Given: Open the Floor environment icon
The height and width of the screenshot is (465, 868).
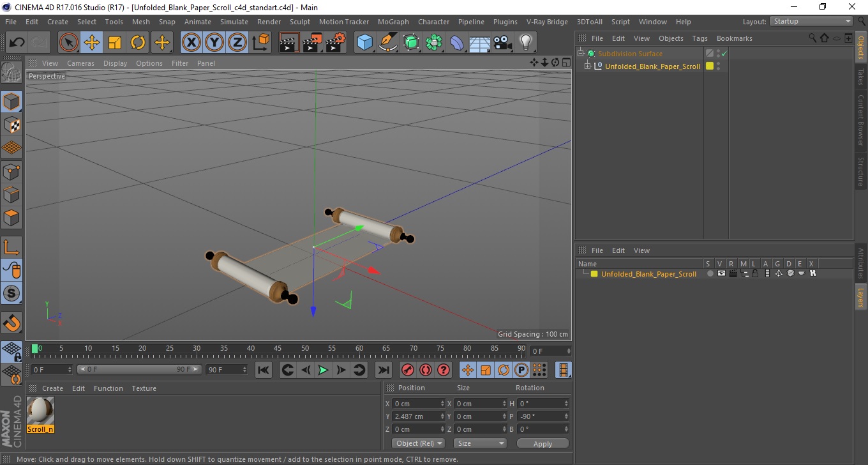Looking at the screenshot, I should click(479, 43).
